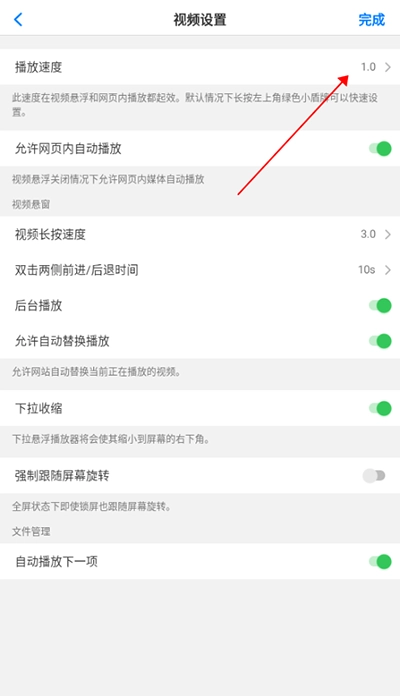The width and height of the screenshot is (400, 696).
Task: Tap the blue back arrow icon
Action: click(18, 20)
